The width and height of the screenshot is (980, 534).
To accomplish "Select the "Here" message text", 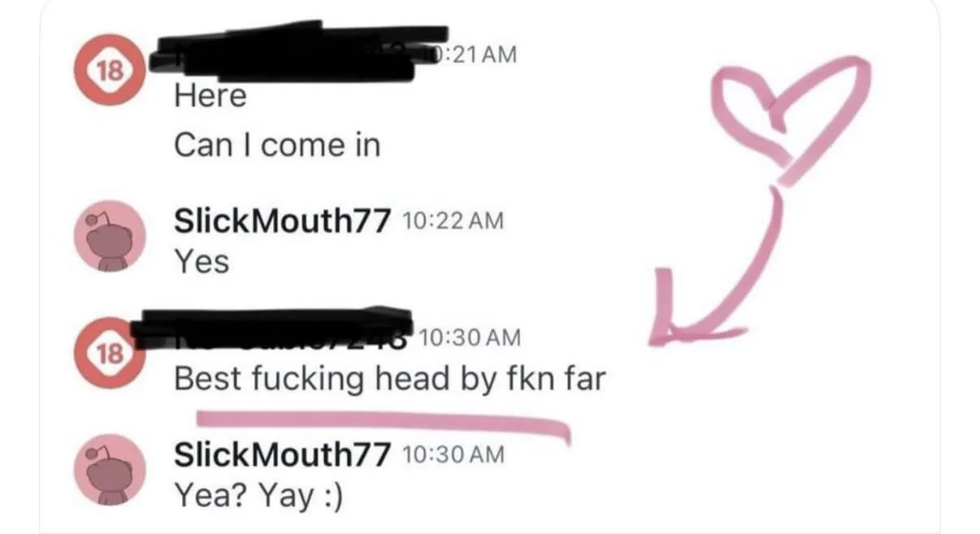I will point(210,96).
